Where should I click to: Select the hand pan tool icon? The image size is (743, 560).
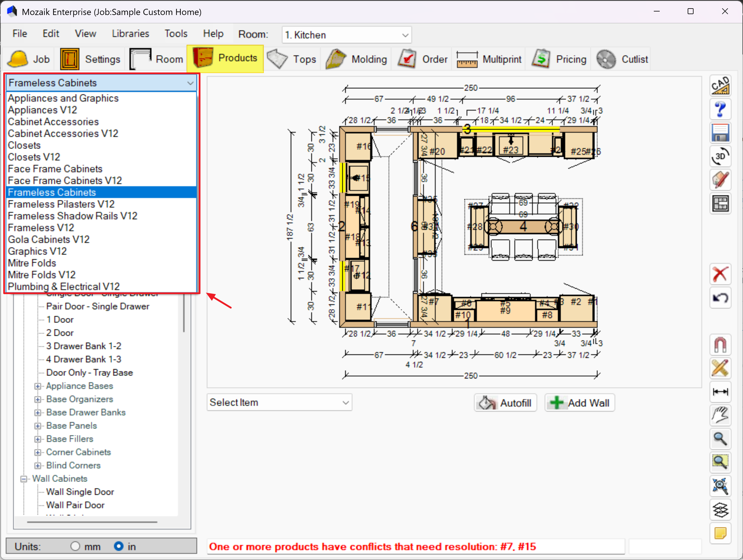point(720,415)
